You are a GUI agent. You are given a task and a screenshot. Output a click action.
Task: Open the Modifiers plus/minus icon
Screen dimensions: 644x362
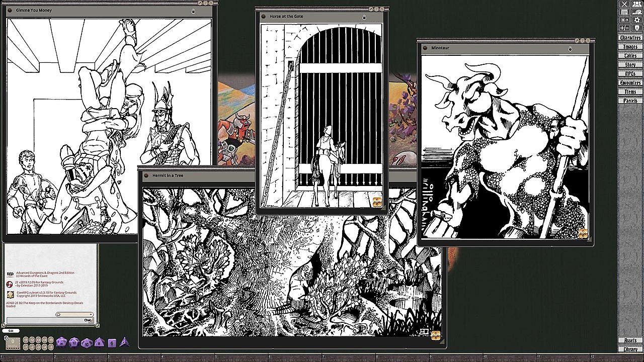(624, 28)
